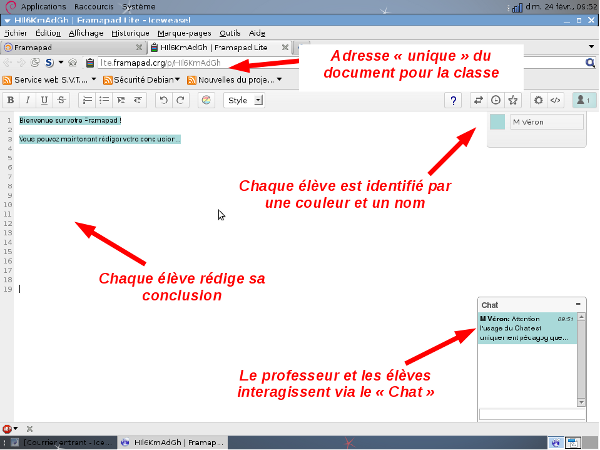The width and height of the screenshot is (600, 450).
Task: Undo the last edit
Action: pos(163,100)
